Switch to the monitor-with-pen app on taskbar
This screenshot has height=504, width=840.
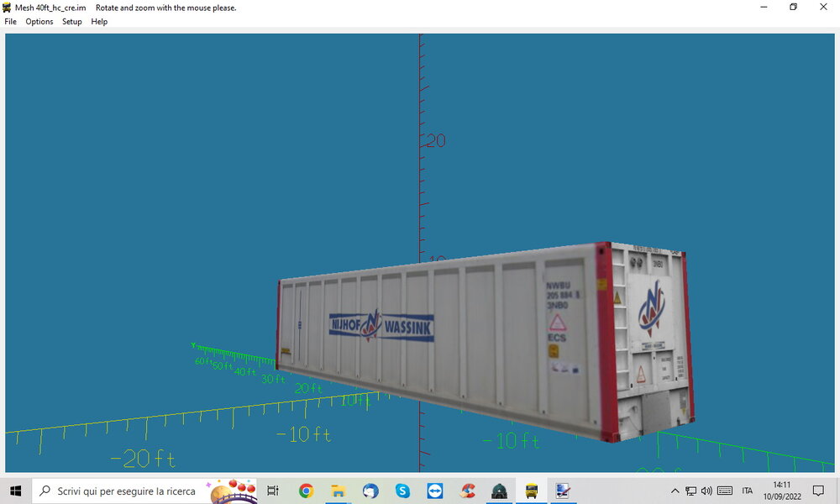(x=563, y=491)
